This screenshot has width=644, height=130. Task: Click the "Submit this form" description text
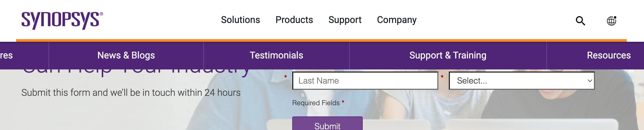tap(131, 93)
